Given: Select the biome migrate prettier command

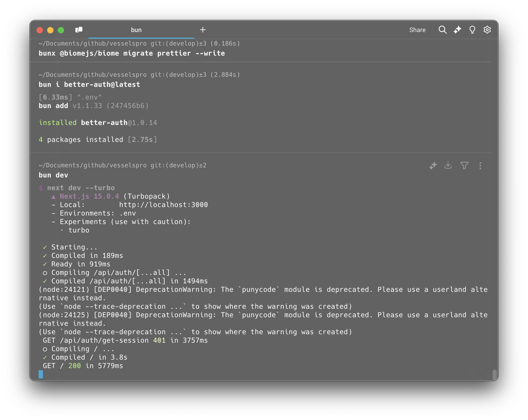Looking at the screenshot, I should pyautogui.click(x=132, y=53).
